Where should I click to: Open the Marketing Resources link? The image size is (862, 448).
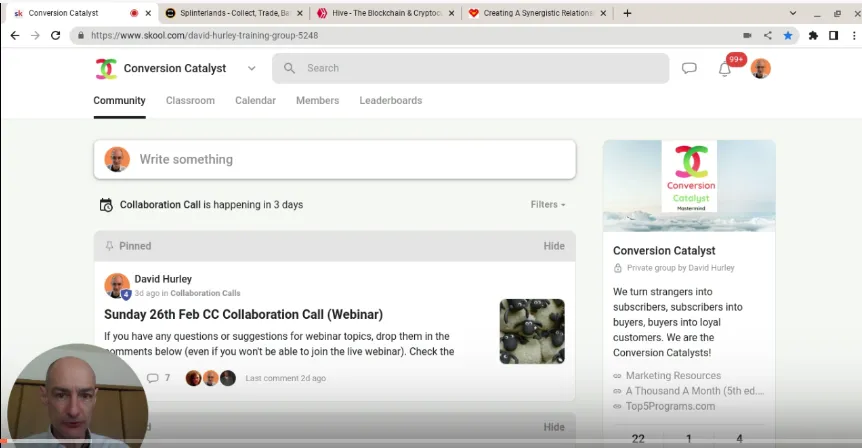(673, 375)
